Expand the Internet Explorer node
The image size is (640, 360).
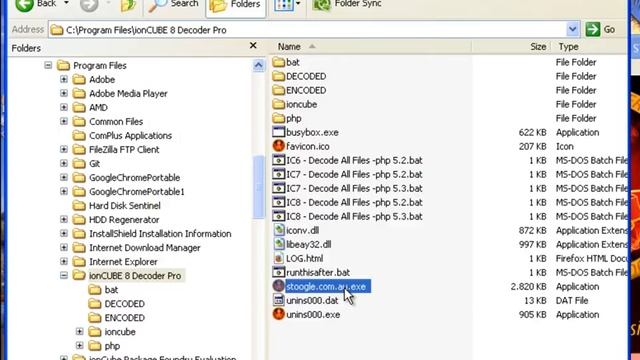coord(64,262)
